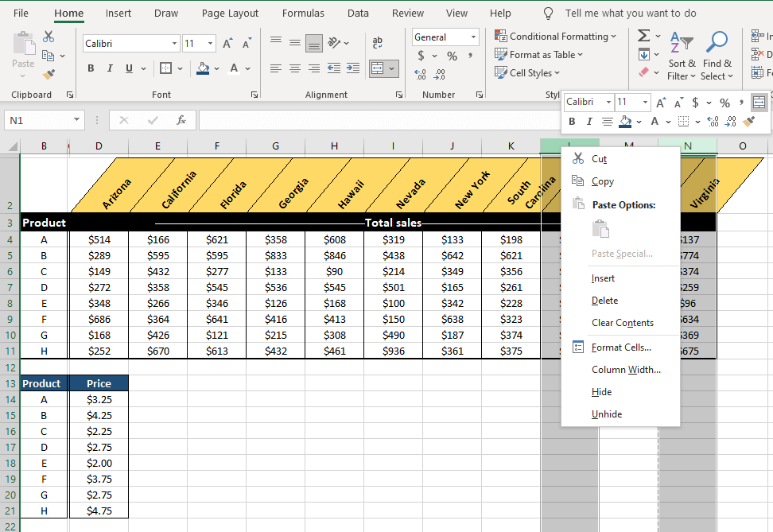
Task: Apply the Percent Style format
Action: [451, 56]
